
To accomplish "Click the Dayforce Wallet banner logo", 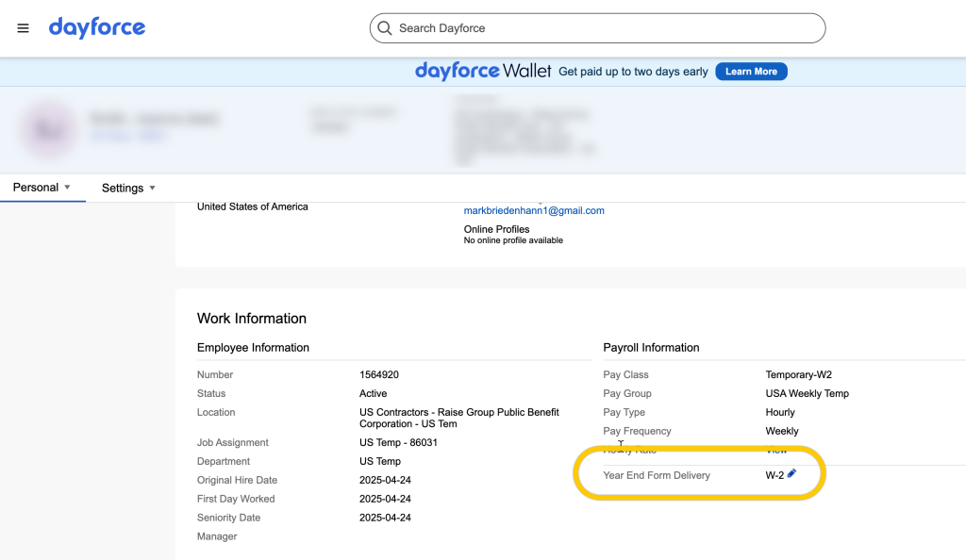I will (x=483, y=72).
